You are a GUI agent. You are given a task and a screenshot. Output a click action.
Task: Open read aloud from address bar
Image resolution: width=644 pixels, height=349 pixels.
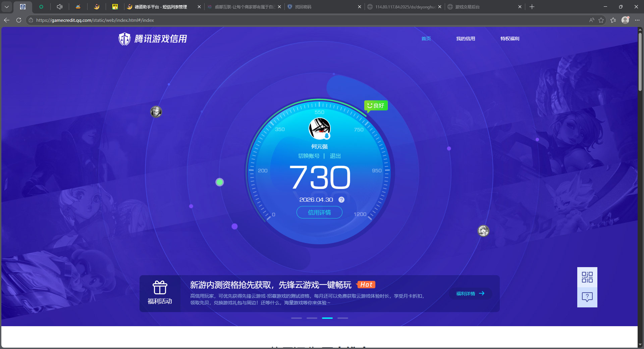(x=592, y=20)
